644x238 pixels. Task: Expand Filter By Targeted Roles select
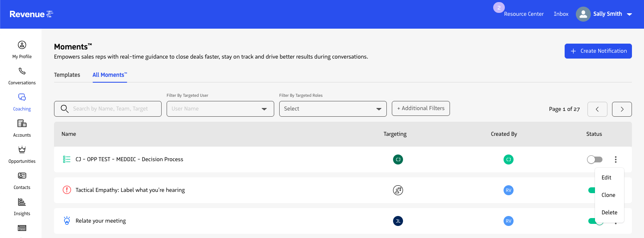(x=333, y=109)
